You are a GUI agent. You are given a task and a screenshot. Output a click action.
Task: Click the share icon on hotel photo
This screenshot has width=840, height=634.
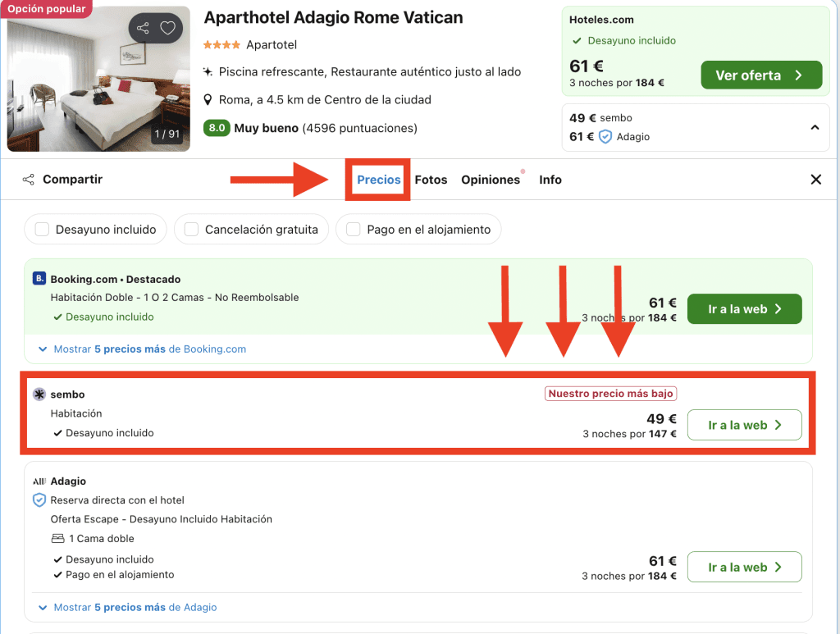click(144, 29)
